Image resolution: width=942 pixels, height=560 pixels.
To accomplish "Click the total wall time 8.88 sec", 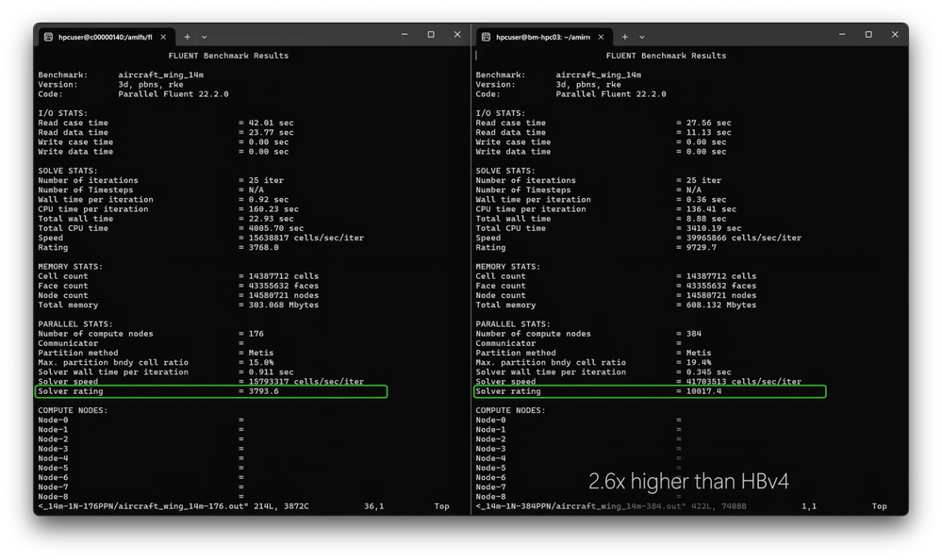I will 706,219.
